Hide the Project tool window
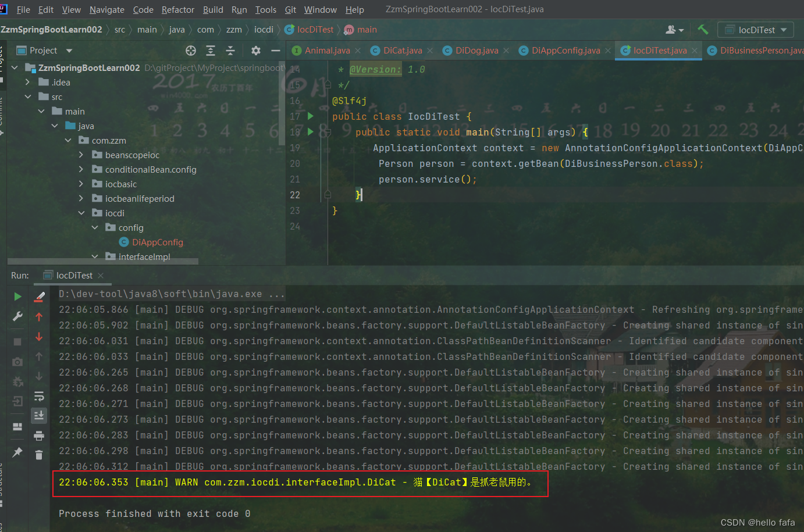804x532 pixels. (276, 51)
